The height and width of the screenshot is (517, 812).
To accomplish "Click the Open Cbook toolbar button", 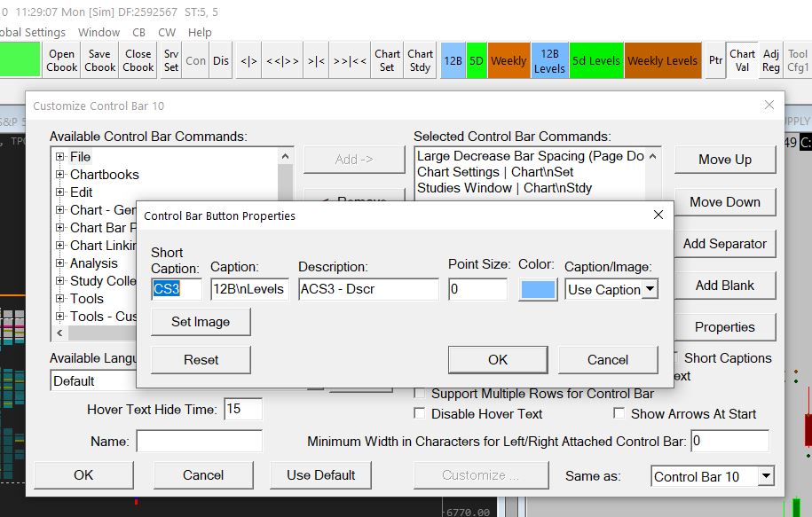I will tap(61, 60).
